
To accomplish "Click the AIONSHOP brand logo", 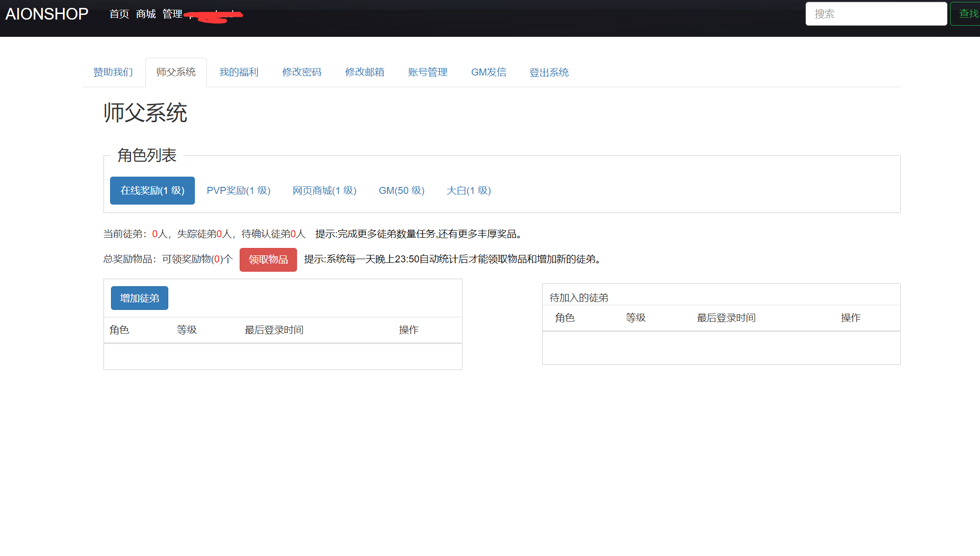I will [47, 14].
